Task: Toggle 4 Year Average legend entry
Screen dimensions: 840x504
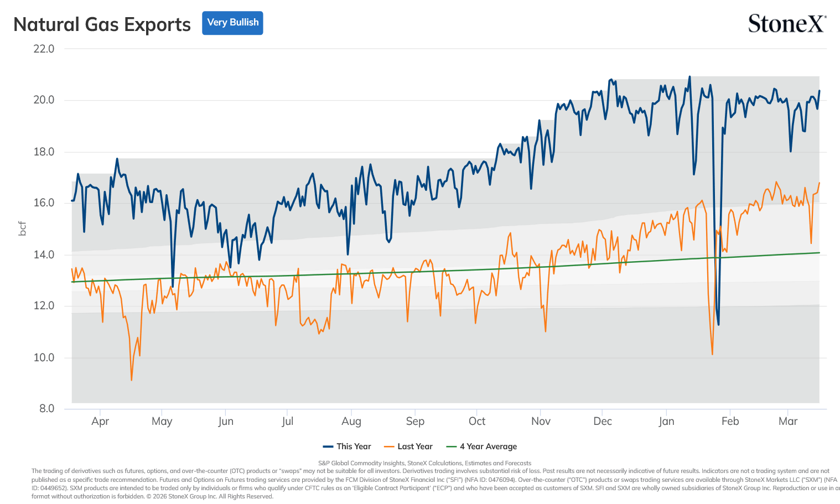Action: 481,446
